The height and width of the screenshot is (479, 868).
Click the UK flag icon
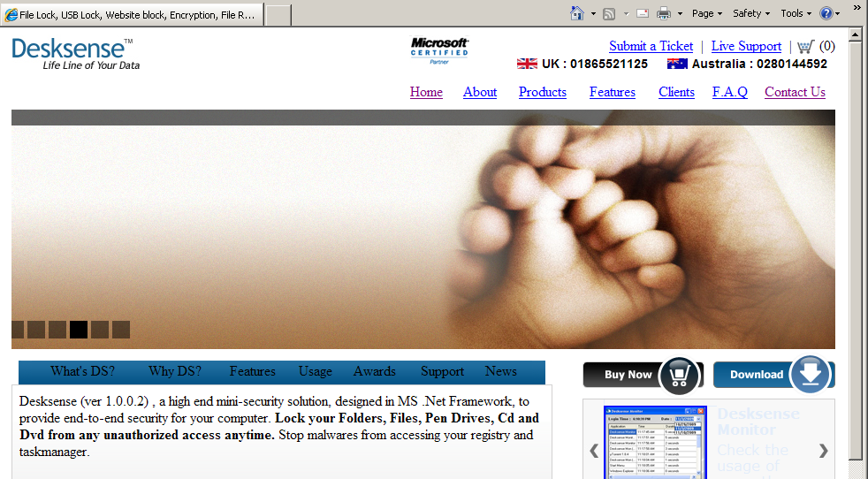coord(527,64)
